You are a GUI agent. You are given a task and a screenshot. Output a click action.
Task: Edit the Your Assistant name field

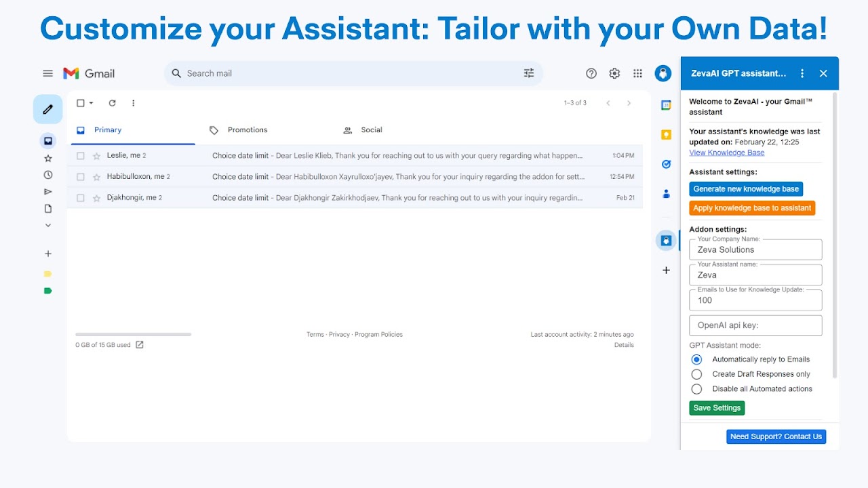pyautogui.click(x=755, y=274)
